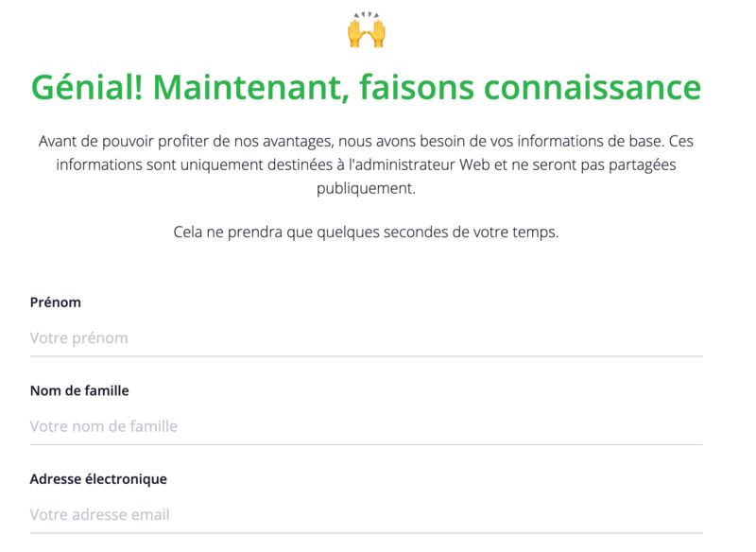Select the "Votre adresse email" input field
Image resolution: width=756 pixels, height=552 pixels.
(366, 515)
